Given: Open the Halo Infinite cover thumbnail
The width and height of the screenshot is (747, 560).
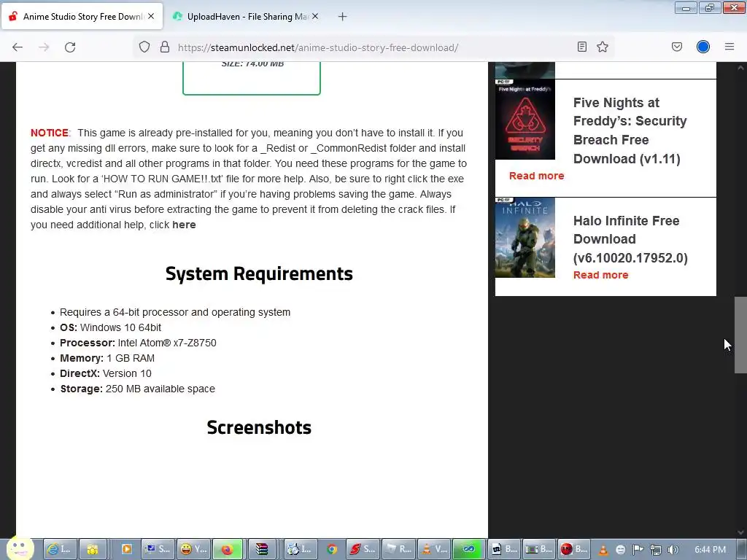Looking at the screenshot, I should (x=525, y=238).
